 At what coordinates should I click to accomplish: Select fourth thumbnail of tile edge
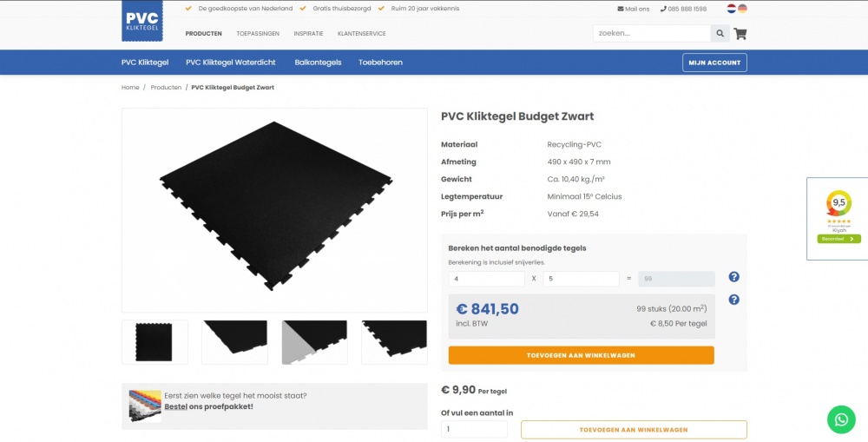(394, 342)
